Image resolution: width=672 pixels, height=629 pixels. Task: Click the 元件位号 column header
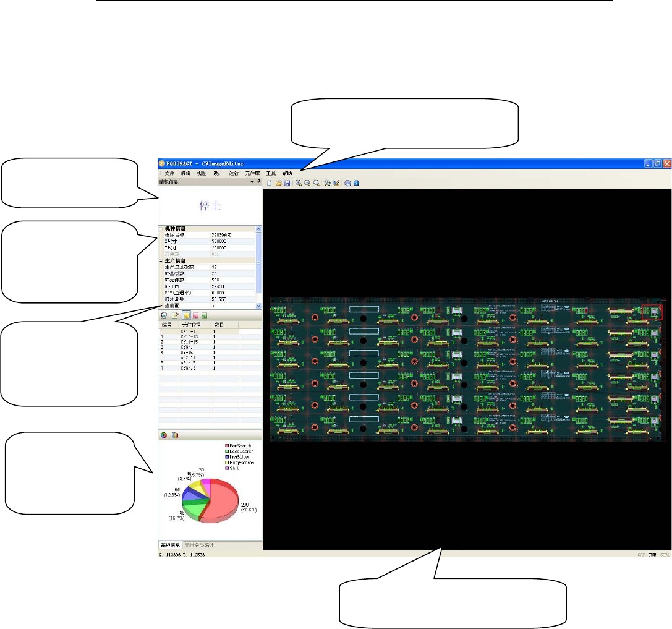[195, 325]
